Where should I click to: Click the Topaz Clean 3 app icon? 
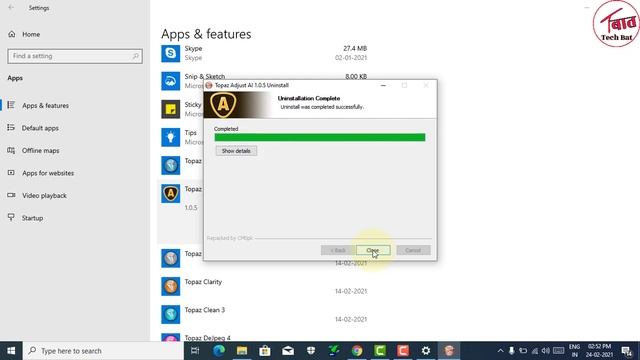[x=171, y=314]
